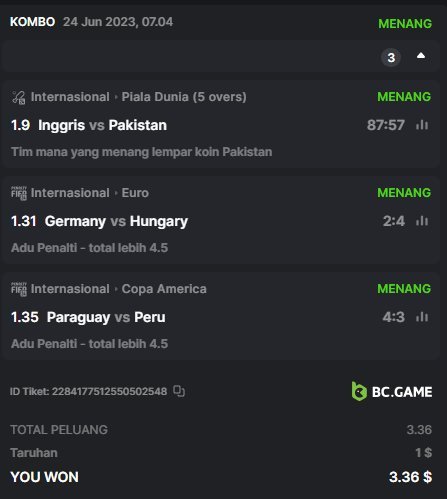Open stats icon for Paraguay vs Peru

point(422,317)
